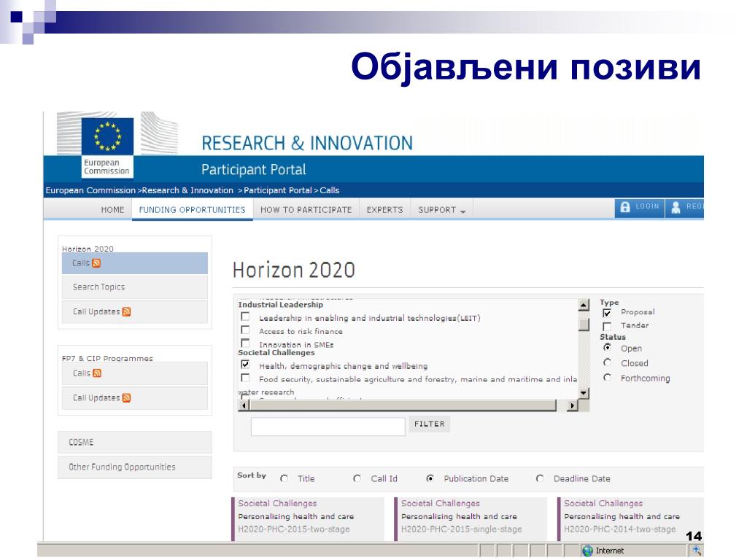The width and height of the screenshot is (747, 560).
Task: Open FP7 & CIP Calls in sidebar
Action: (135, 373)
